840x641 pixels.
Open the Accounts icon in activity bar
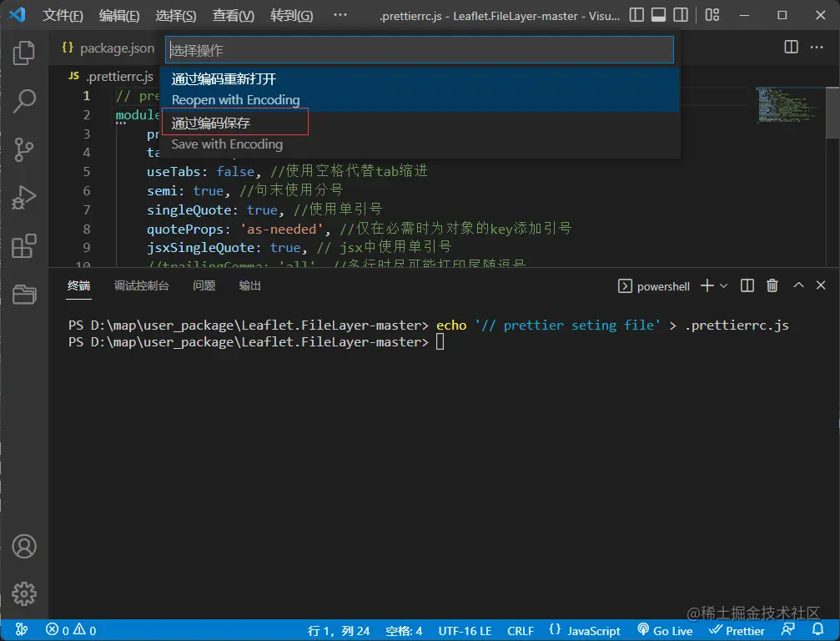[x=24, y=546]
